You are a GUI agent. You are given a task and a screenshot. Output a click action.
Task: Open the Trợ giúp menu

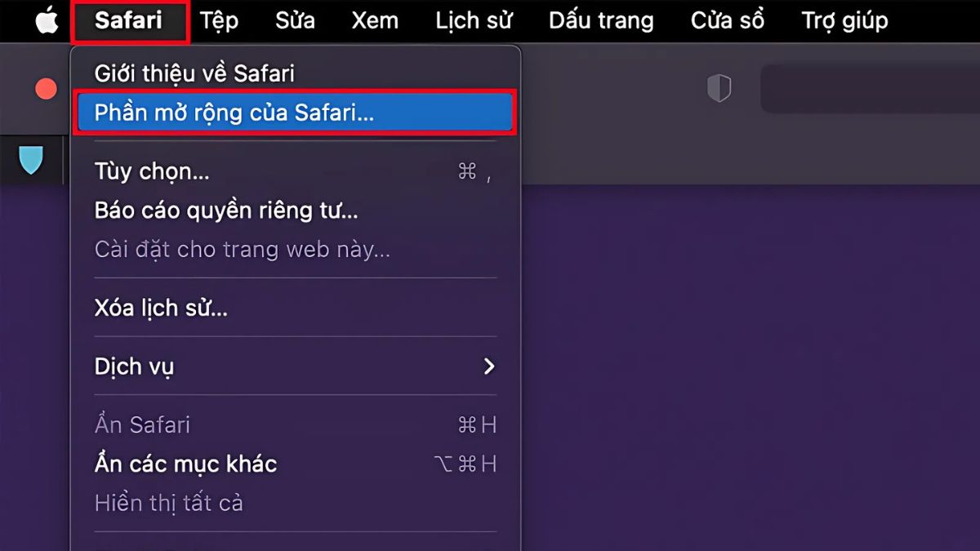tap(844, 20)
